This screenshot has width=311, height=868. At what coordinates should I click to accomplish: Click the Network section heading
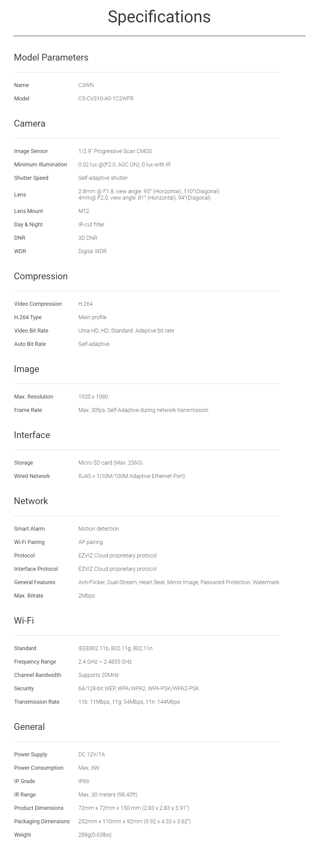pyautogui.click(x=31, y=501)
